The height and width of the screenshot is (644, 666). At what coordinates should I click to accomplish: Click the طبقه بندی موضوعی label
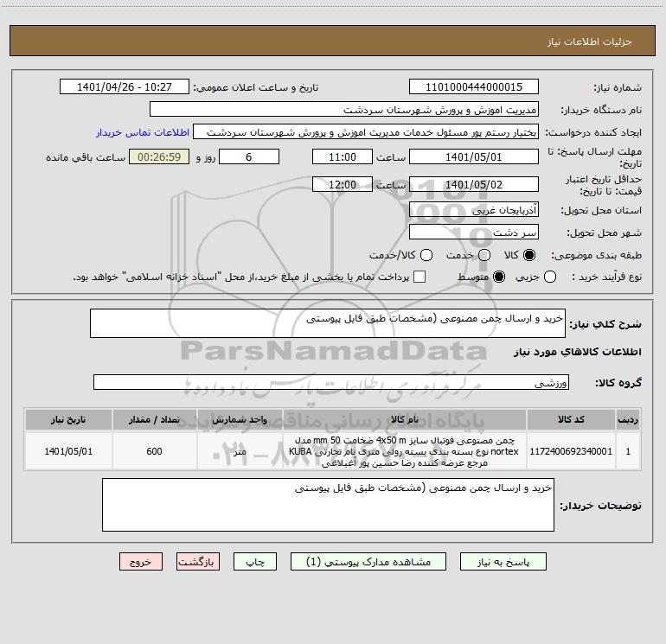click(596, 256)
